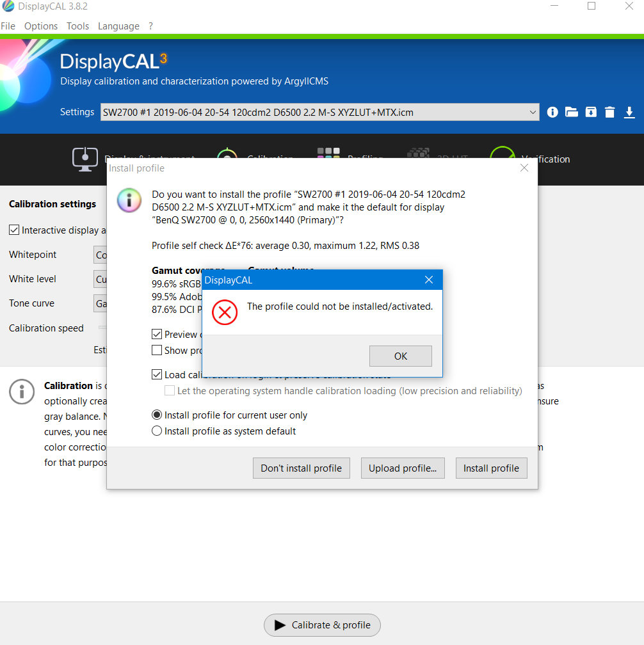Open the White level dropdown
This screenshot has width=644, height=645.
click(x=100, y=279)
